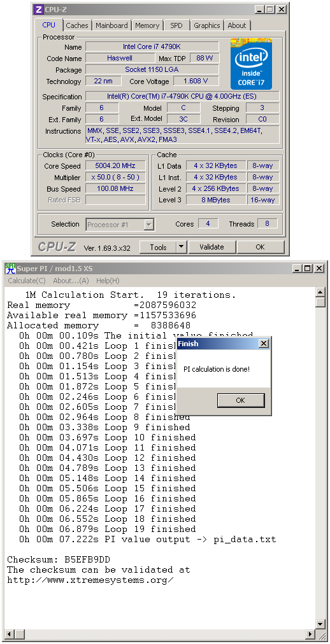Click OK button in CPU-Z window

[x=260, y=248]
